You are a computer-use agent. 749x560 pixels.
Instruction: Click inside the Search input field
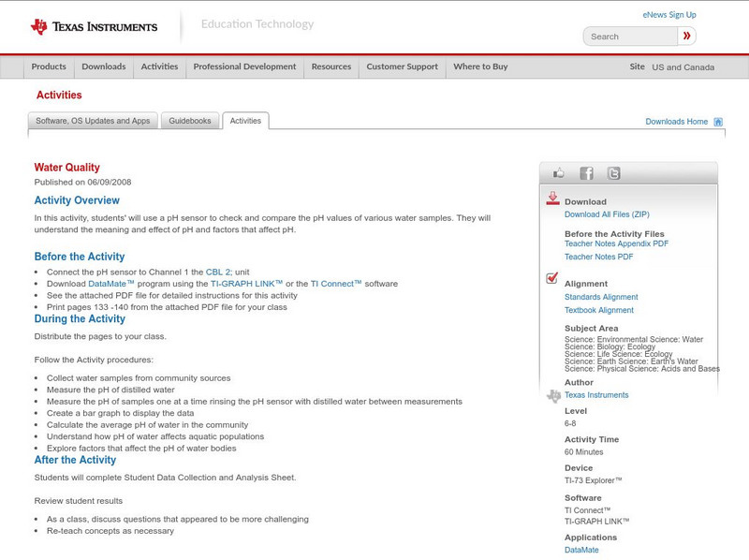pos(627,36)
